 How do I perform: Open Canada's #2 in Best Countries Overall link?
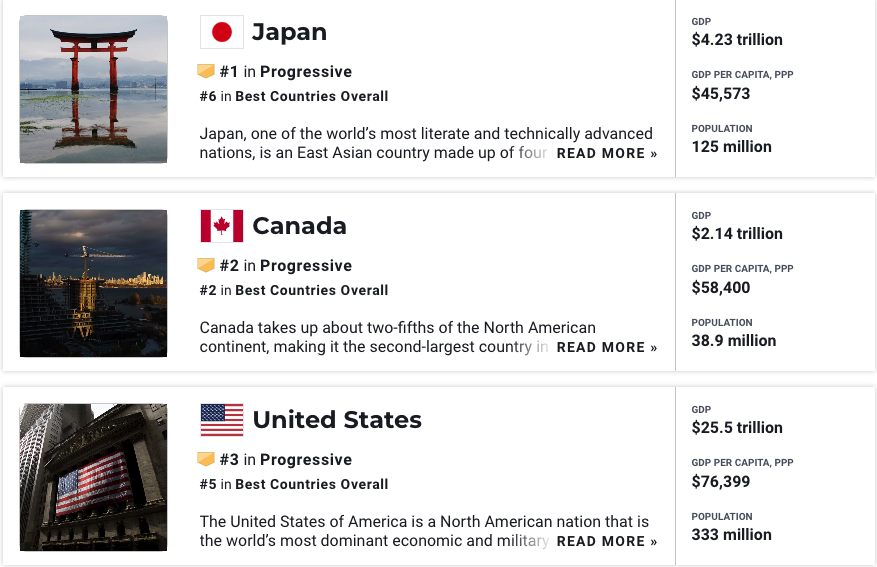tap(294, 290)
